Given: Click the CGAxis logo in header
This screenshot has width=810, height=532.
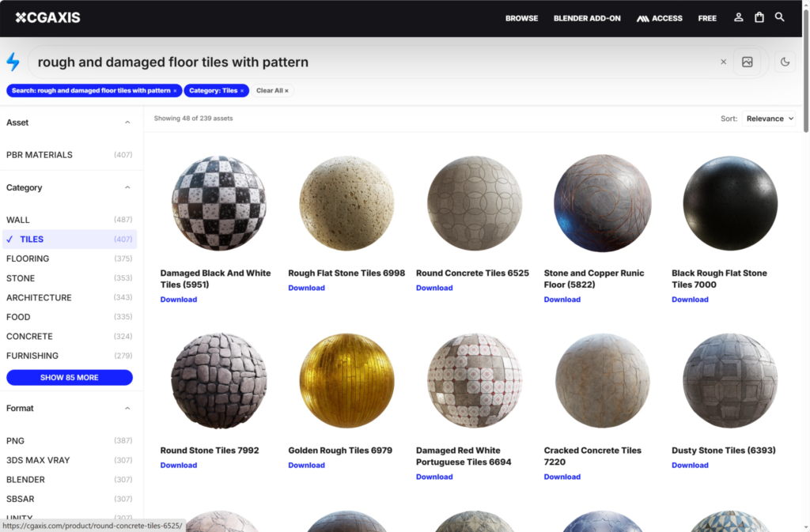Looking at the screenshot, I should (47, 17).
